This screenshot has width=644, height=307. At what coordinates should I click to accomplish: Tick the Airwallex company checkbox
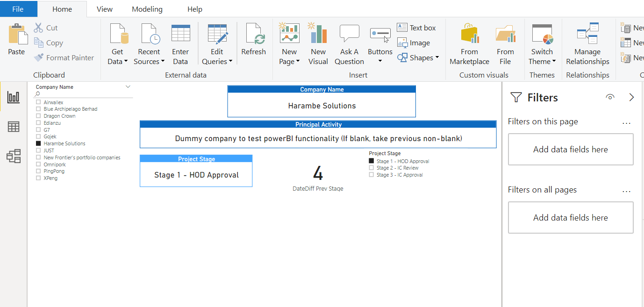coord(38,102)
